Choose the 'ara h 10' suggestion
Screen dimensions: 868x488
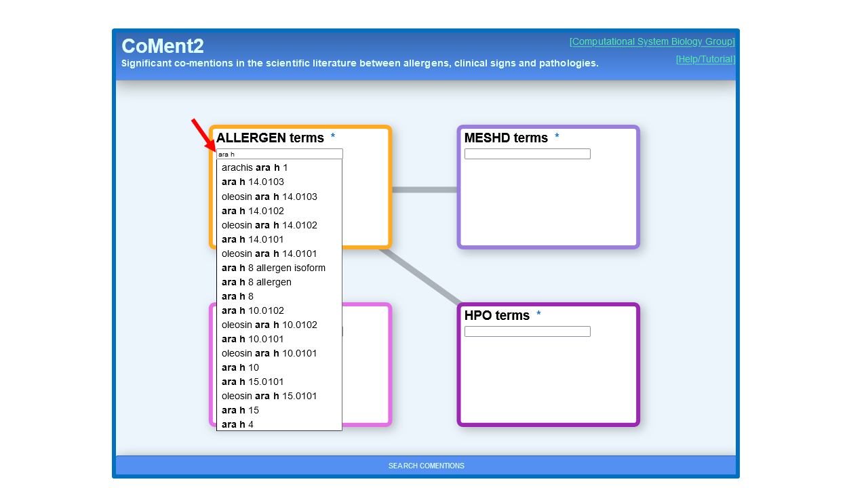pos(241,367)
